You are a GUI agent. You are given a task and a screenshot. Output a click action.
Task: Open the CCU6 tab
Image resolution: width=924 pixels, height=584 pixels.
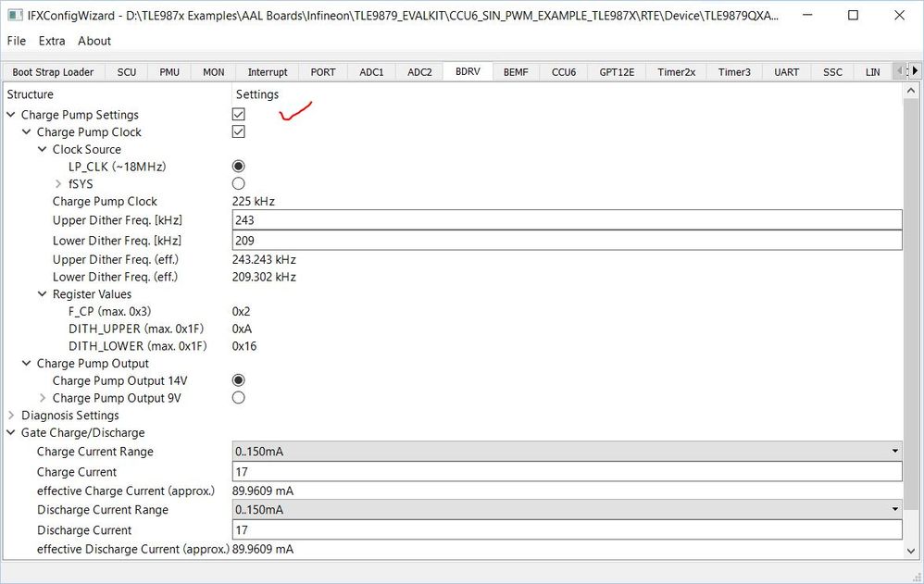click(x=564, y=70)
